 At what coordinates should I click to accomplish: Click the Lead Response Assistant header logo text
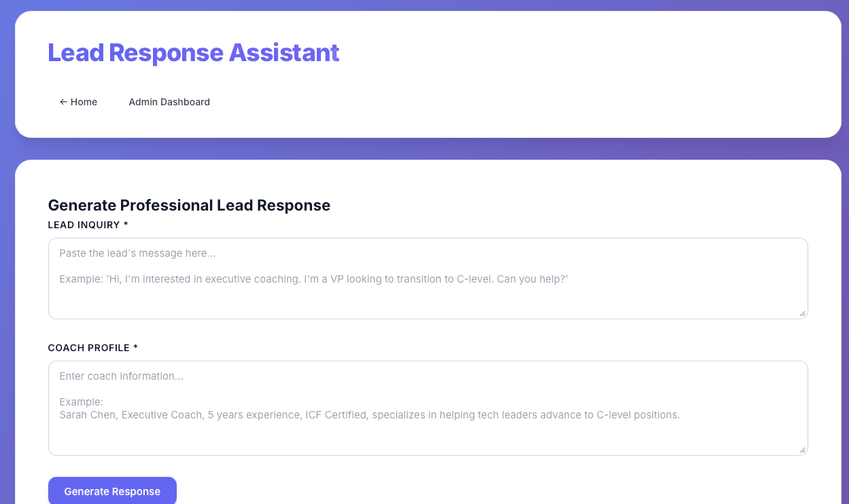[x=193, y=52]
